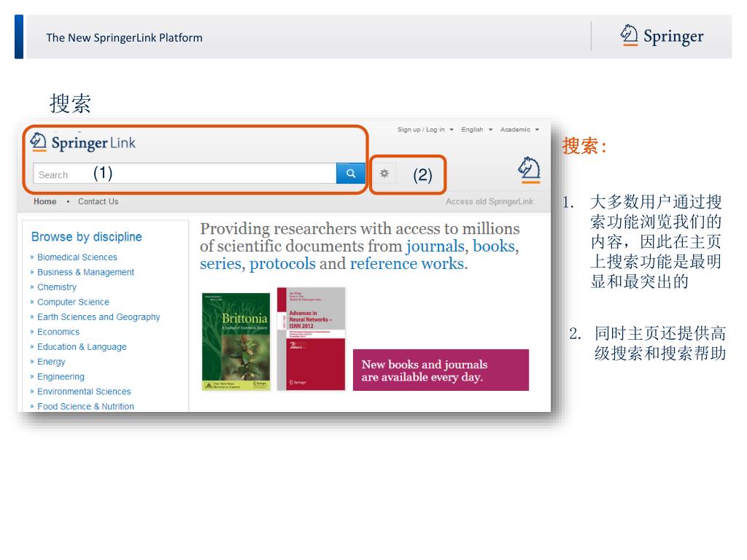This screenshot has width=747, height=560.
Task: Click the Browse by discipline heading
Action: click(86, 237)
